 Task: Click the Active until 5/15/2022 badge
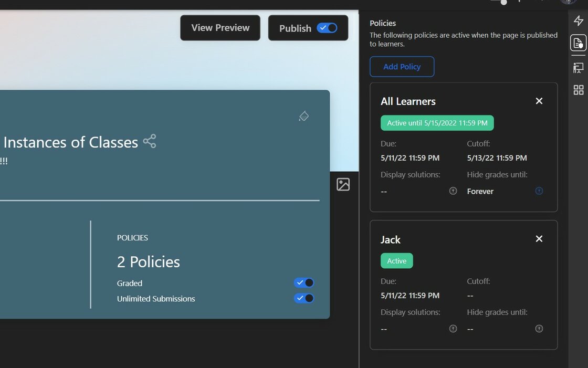437,122
